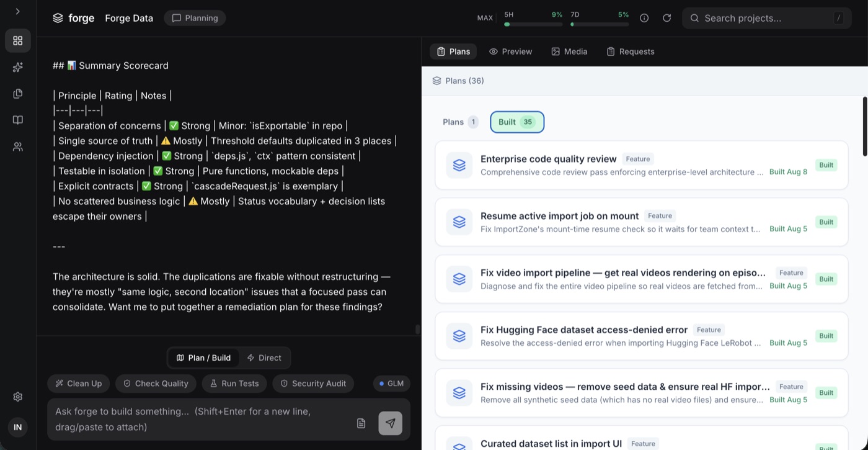The height and width of the screenshot is (450, 868).
Task: Click Built Aug 8 date text
Action: point(788,172)
